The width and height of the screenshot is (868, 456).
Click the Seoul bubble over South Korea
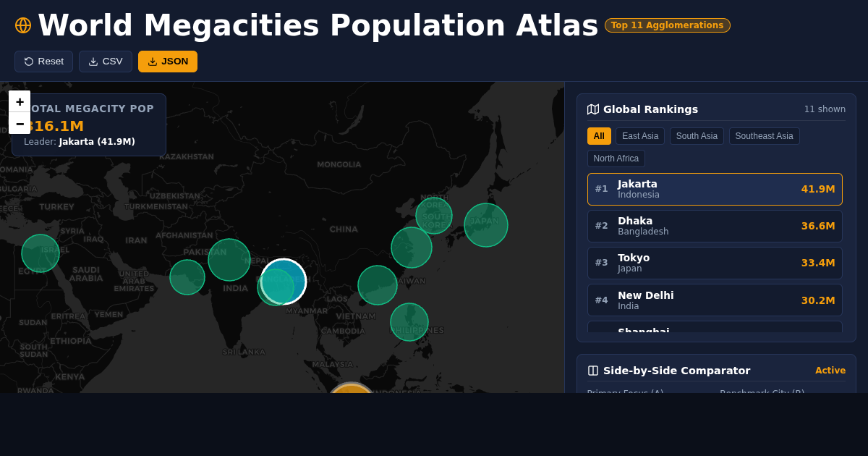(x=434, y=215)
